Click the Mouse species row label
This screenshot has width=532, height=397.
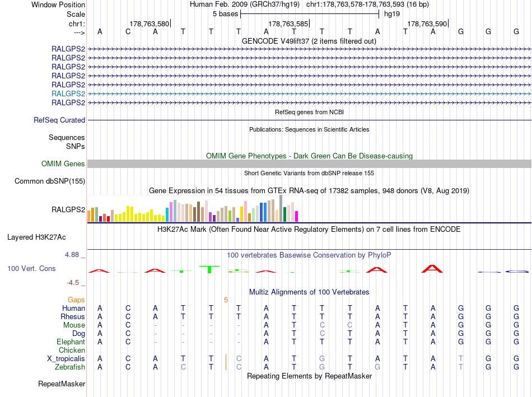pyautogui.click(x=74, y=325)
